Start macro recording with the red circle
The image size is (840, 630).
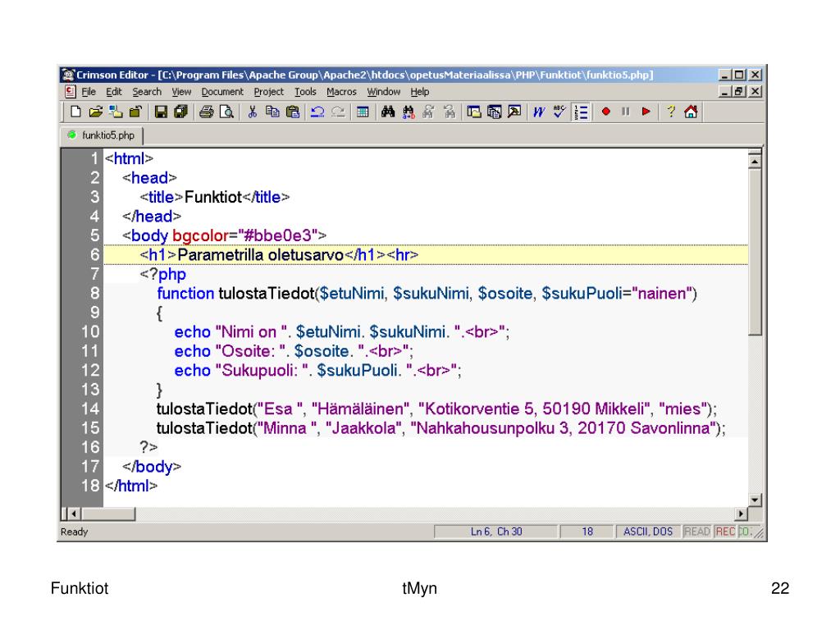(606, 112)
